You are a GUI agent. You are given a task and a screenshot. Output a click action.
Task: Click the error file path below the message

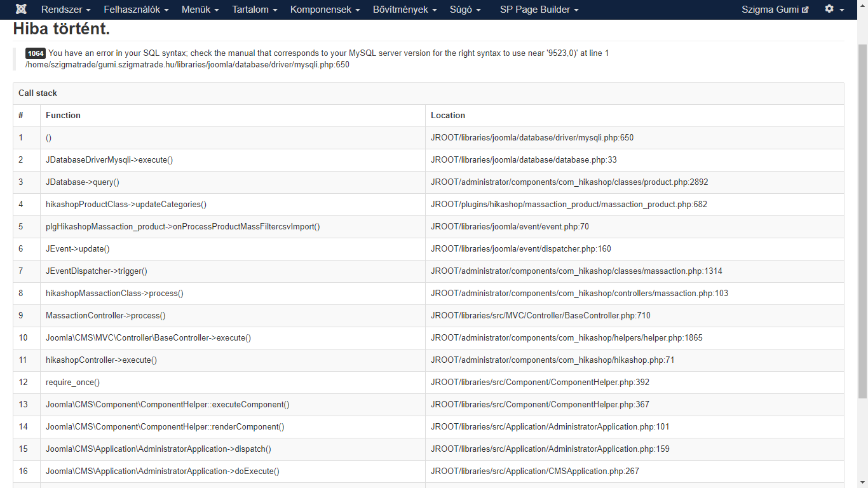(x=187, y=65)
